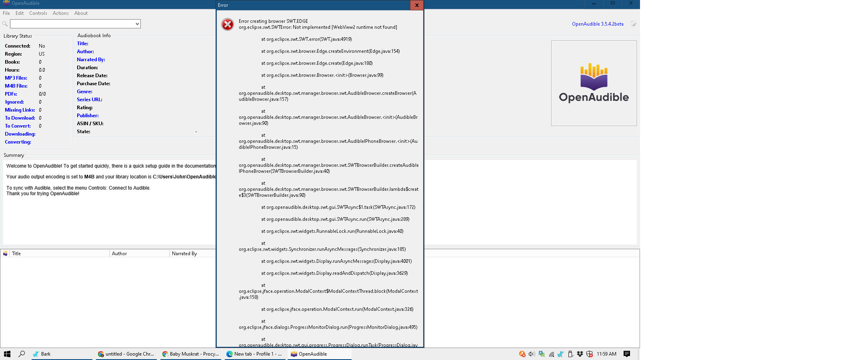
Task: Open the settings gear icon
Action: (x=633, y=24)
